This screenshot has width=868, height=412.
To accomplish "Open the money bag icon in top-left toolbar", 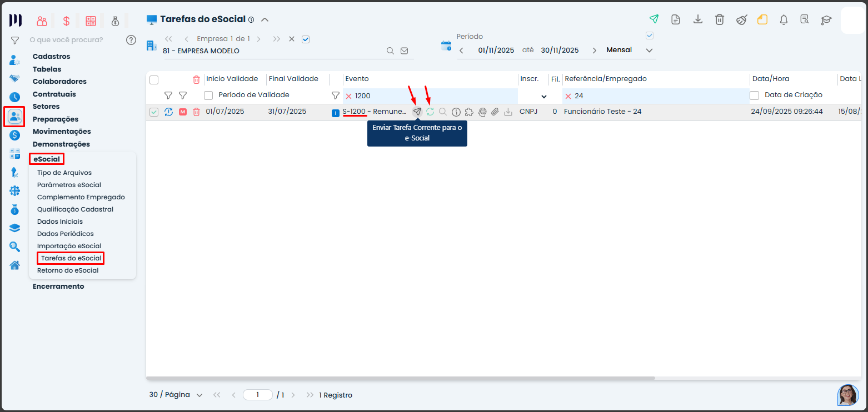I will 115,21.
